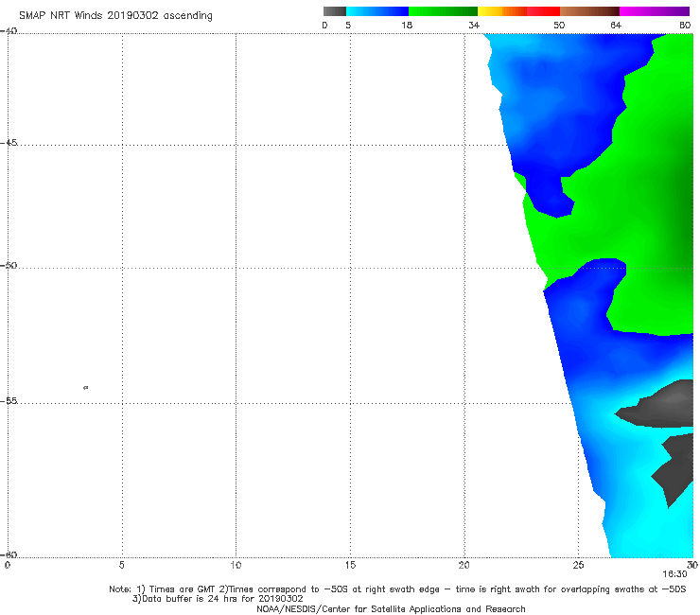Click the note "3)Data buffer is 24 hrs for 20190302"
Screen dimensions: 700x615
point(218,599)
